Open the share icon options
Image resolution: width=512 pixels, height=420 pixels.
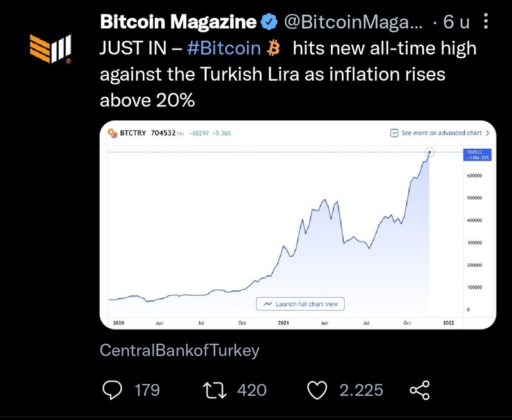(x=419, y=389)
